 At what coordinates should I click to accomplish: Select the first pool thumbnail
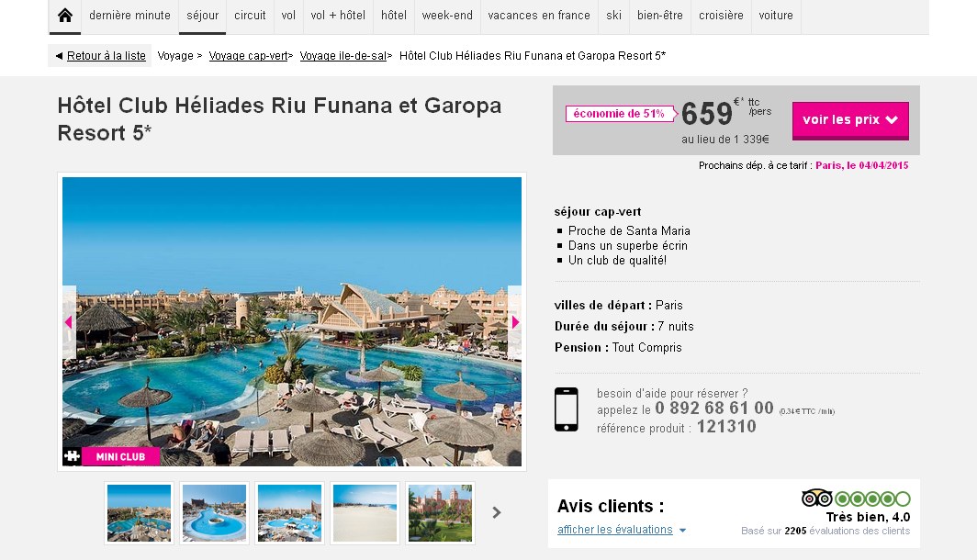click(139, 512)
